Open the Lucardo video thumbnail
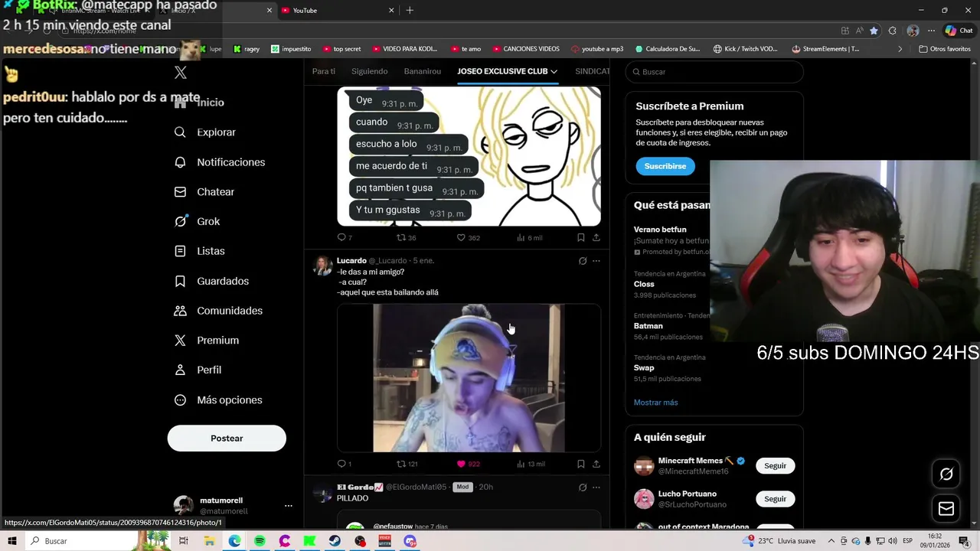The height and width of the screenshot is (551, 980). pyautogui.click(x=469, y=378)
